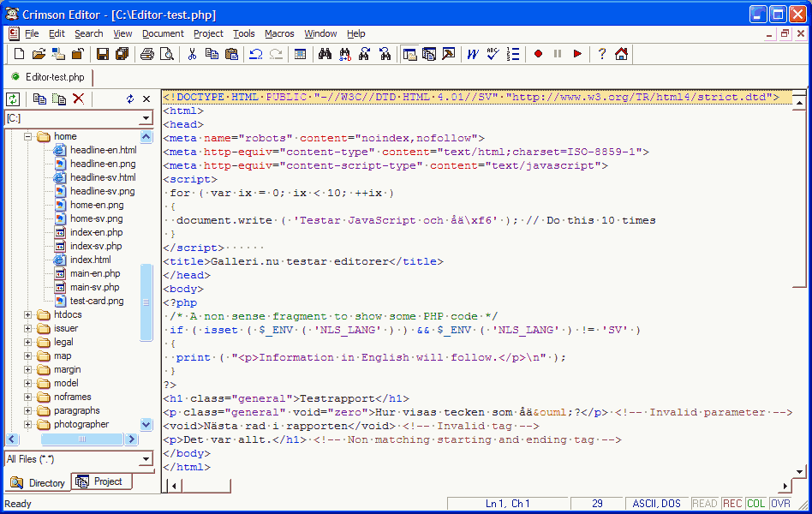This screenshot has width=812, height=514.
Task: Toggle OVR overwrite indicator in status bar
Action: [x=780, y=504]
